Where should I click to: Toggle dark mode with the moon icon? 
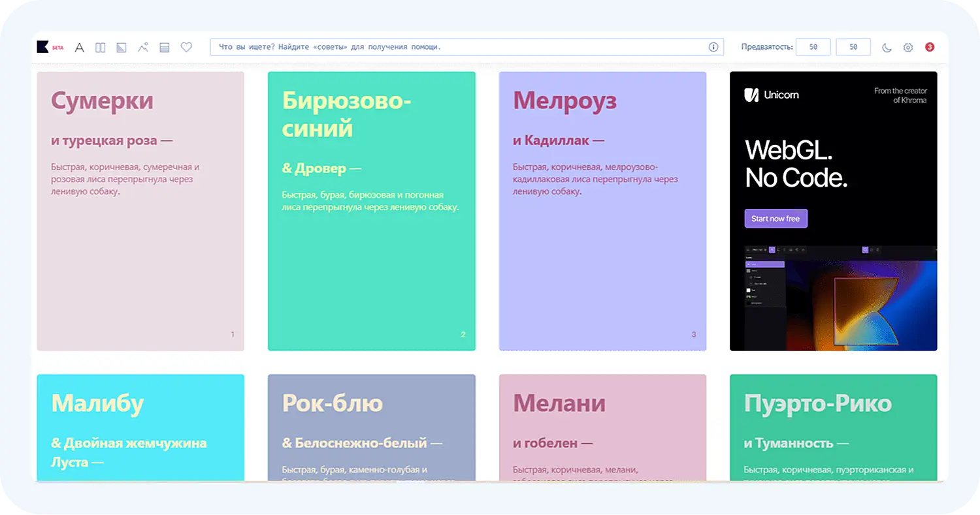pos(887,47)
